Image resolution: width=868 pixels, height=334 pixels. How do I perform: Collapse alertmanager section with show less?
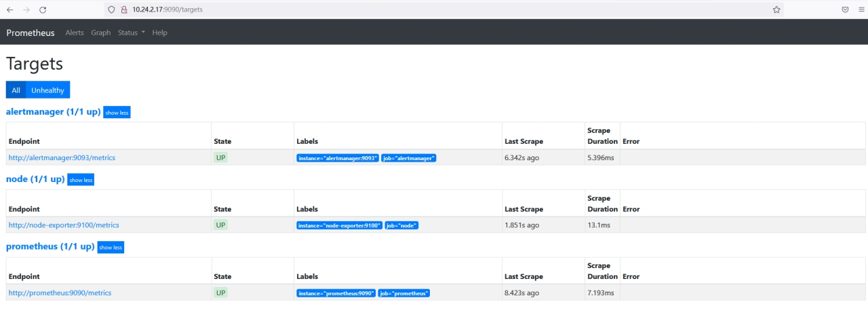[117, 113]
